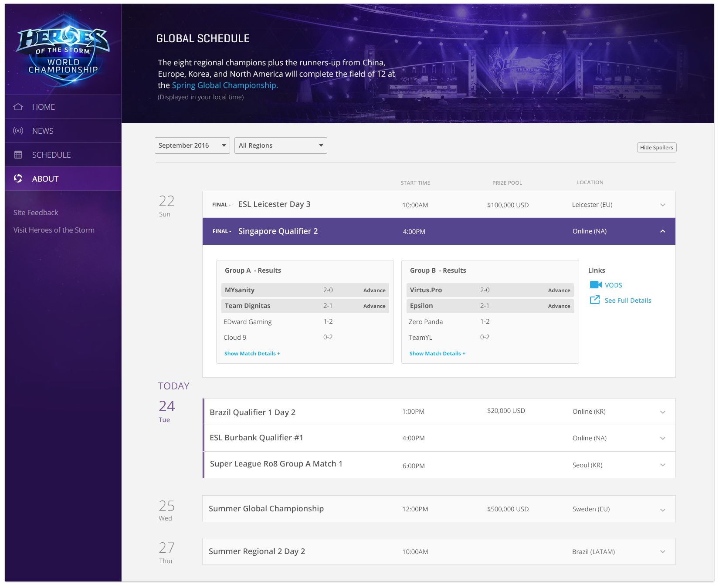Screen dimensions: 719x588
Task: Click the $100,000 USD prize pool value
Action: click(x=508, y=205)
